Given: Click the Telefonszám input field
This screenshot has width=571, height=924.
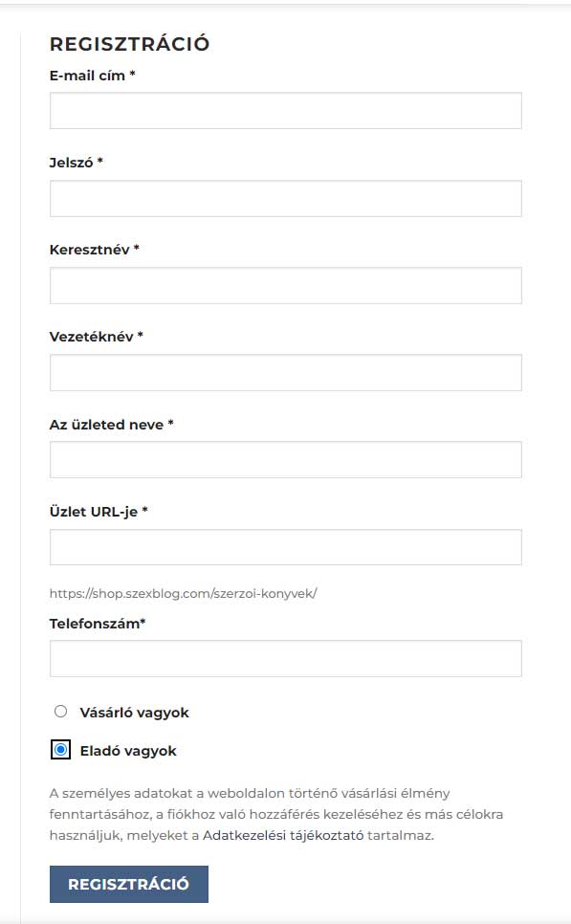Looking at the screenshot, I should 285,658.
